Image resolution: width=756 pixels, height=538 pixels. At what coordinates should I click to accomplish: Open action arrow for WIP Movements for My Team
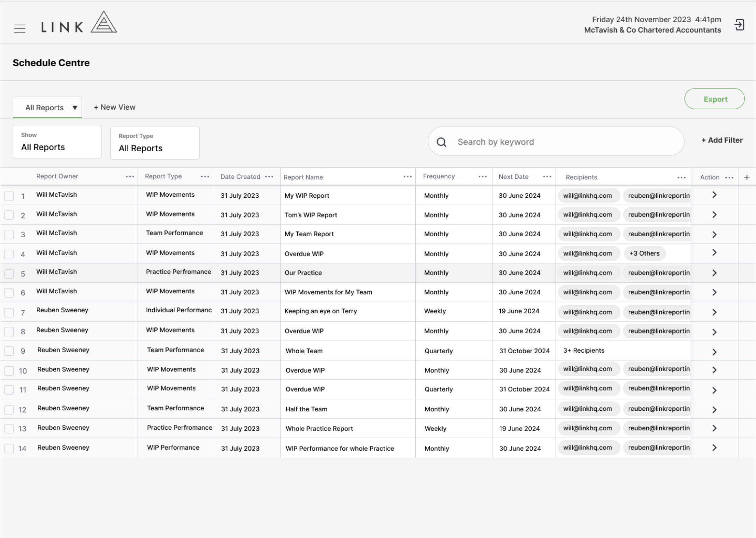pos(714,292)
